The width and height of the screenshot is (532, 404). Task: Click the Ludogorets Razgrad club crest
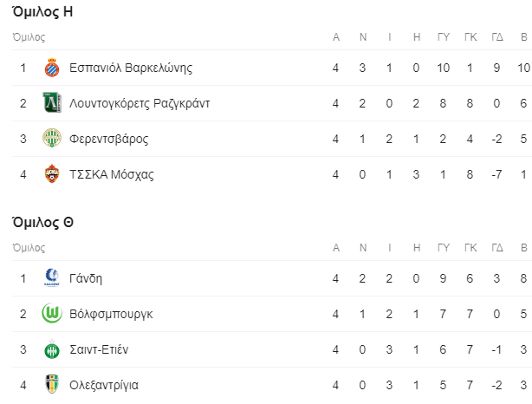[52, 102]
